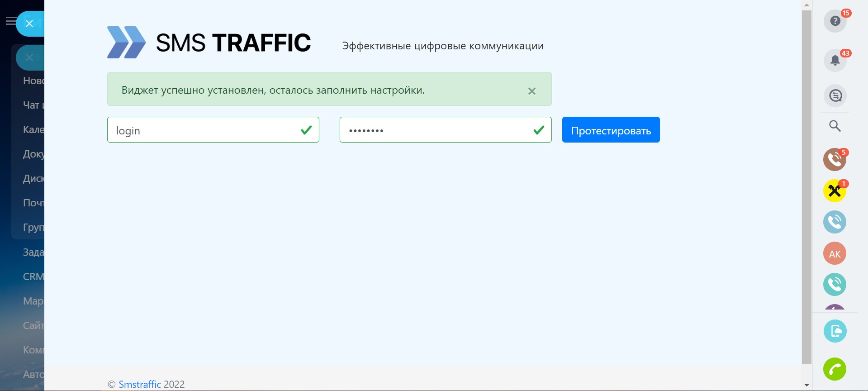Open the Smstraffic footer link
868x391 pixels.
[x=140, y=384]
